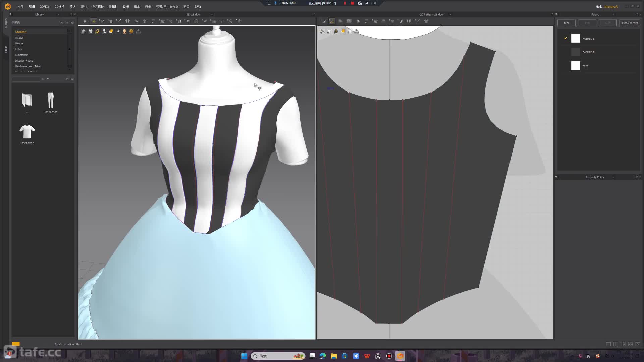This screenshot has height=362, width=644.
Task: Select the pleats/fold lines tool in 2D toolbar
Action: point(409,21)
